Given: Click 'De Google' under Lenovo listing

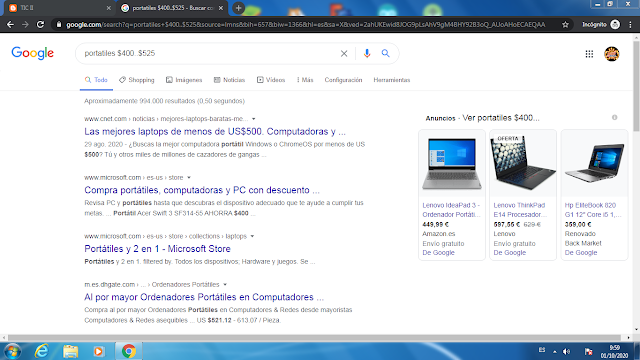Looking at the screenshot, I should point(509,253).
